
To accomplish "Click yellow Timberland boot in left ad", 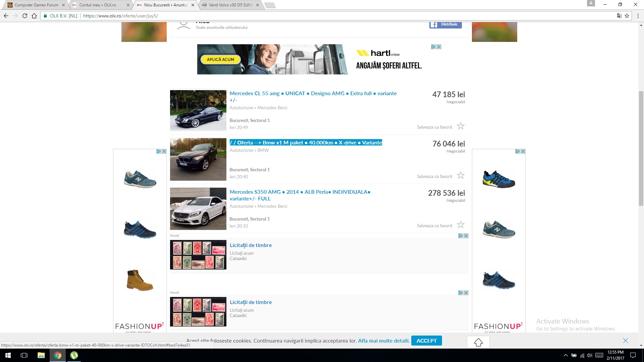I will coord(140,280).
